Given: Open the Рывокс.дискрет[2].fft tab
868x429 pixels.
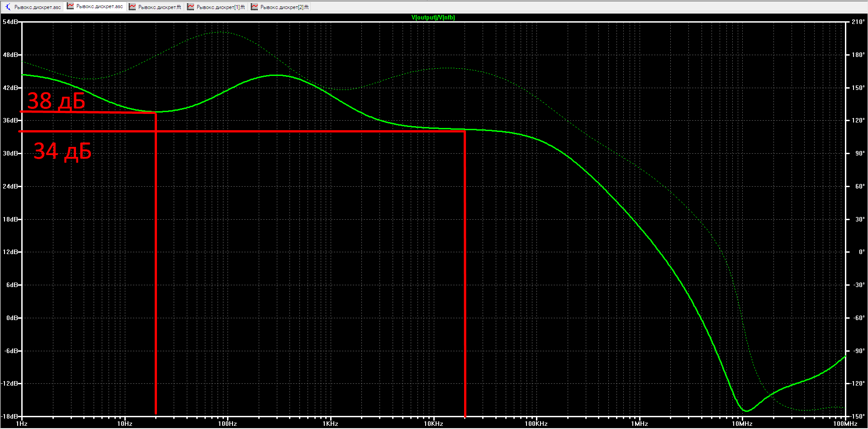Looking at the screenshot, I should [x=280, y=7].
